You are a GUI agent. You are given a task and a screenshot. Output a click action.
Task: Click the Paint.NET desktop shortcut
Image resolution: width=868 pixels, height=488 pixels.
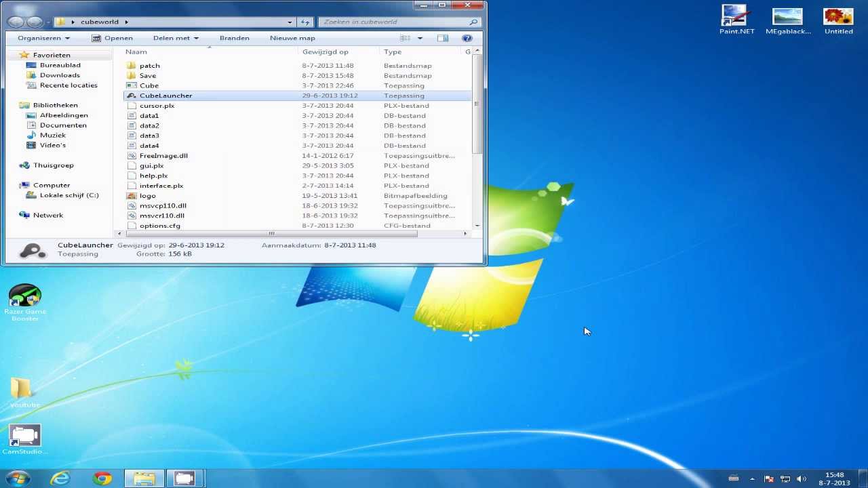point(736,20)
